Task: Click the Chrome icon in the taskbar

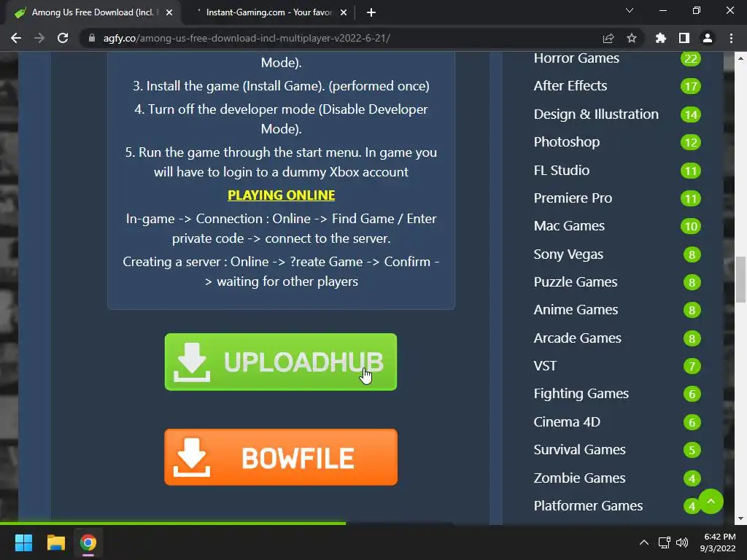Action: (88, 542)
